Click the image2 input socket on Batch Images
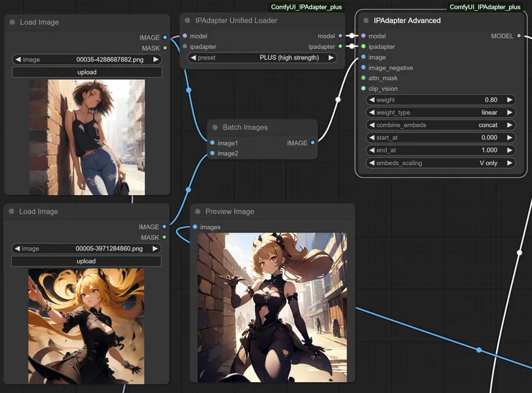The width and height of the screenshot is (532, 393). [212, 153]
